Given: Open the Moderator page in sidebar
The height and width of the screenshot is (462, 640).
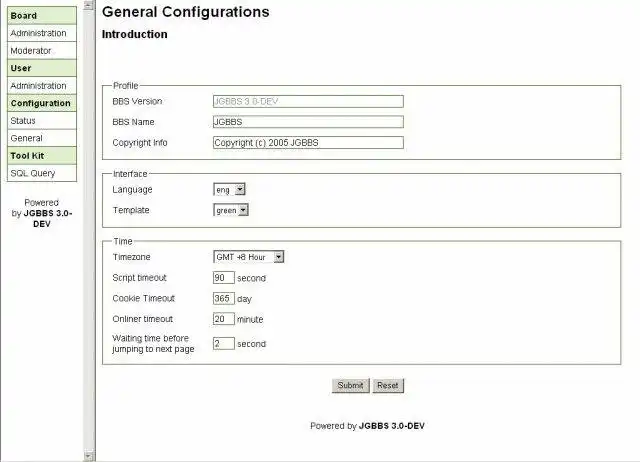Looking at the screenshot, I should pos(30,50).
